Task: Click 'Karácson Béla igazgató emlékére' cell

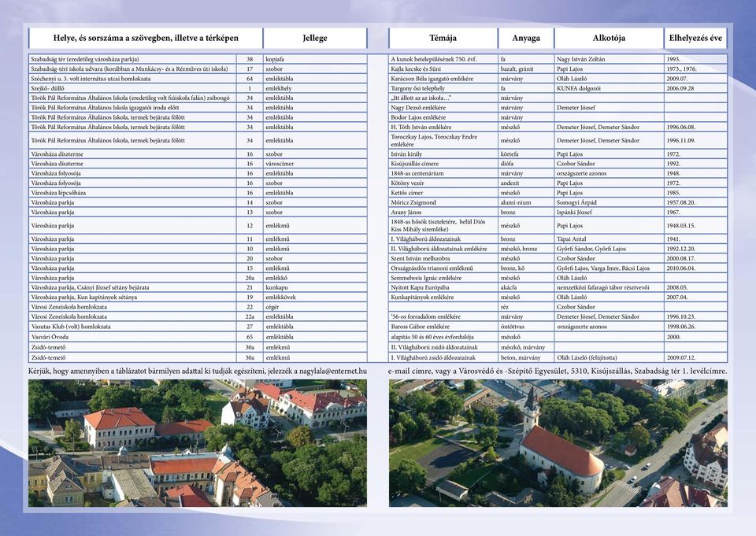Action: pyautogui.click(x=443, y=79)
